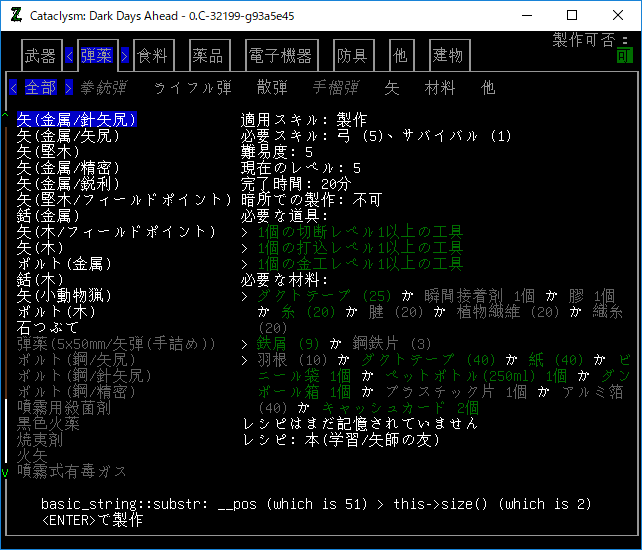The width and height of the screenshot is (642, 550).
Task: Select the 材料 subcategory
Action: [x=440, y=88]
